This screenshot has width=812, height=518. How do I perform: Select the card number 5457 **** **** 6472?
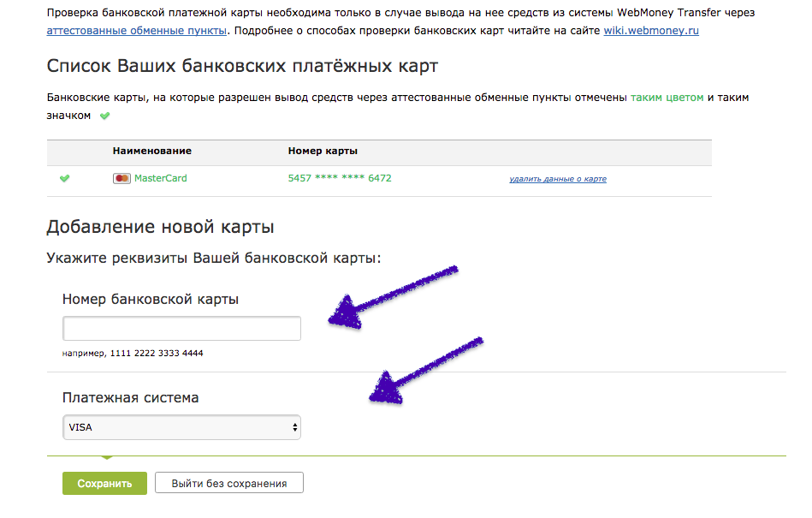[340, 178]
